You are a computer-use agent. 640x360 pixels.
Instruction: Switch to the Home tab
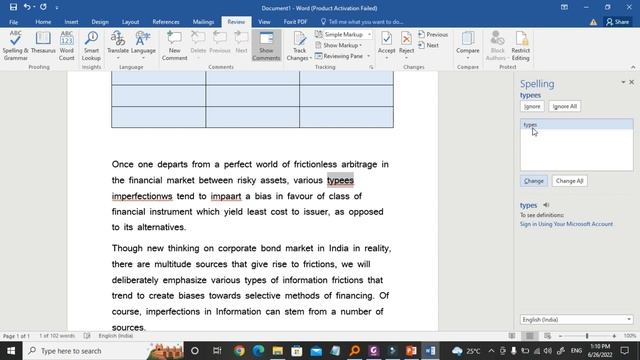43,22
